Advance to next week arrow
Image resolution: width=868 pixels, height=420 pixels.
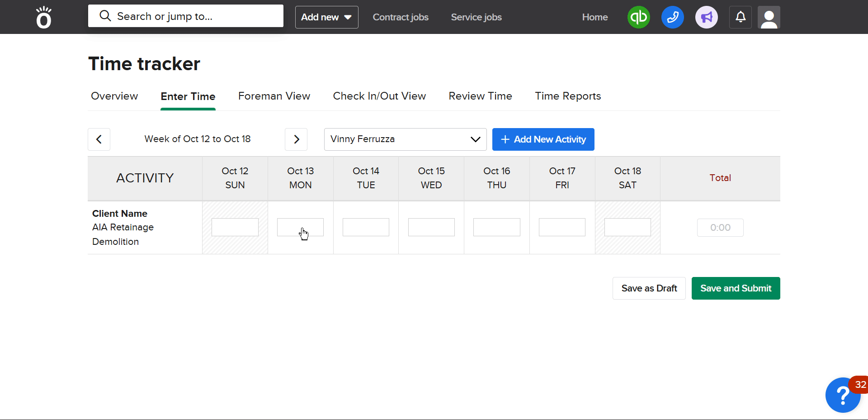pos(296,139)
